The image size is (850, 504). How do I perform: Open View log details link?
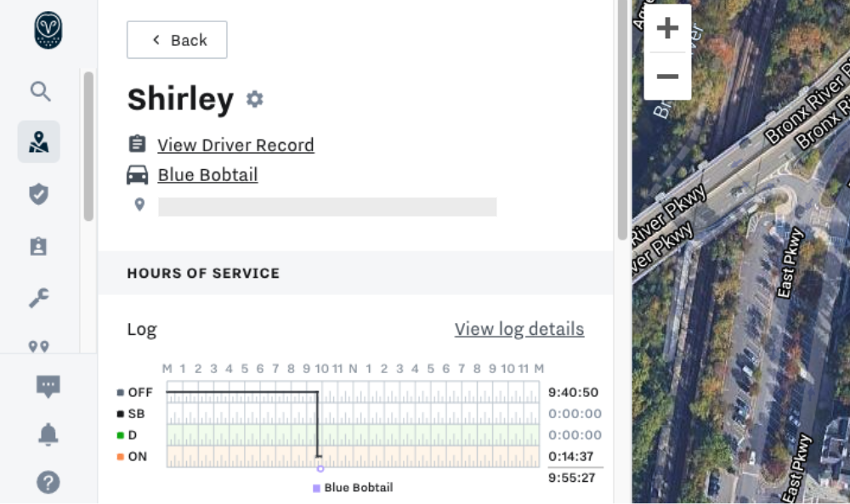point(519,329)
